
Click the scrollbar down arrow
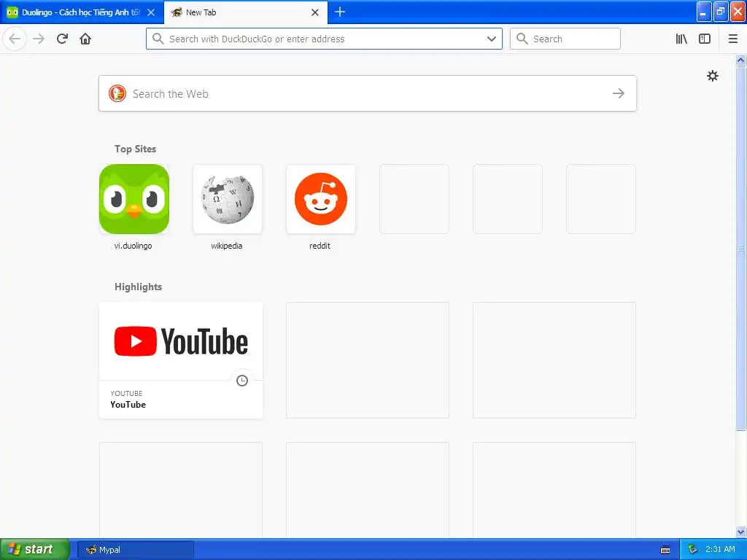(x=740, y=532)
